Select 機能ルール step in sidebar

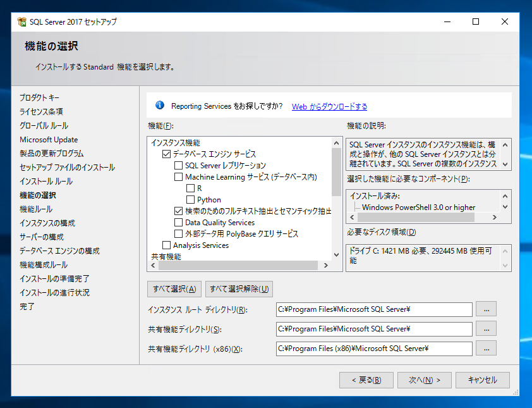[x=36, y=209]
